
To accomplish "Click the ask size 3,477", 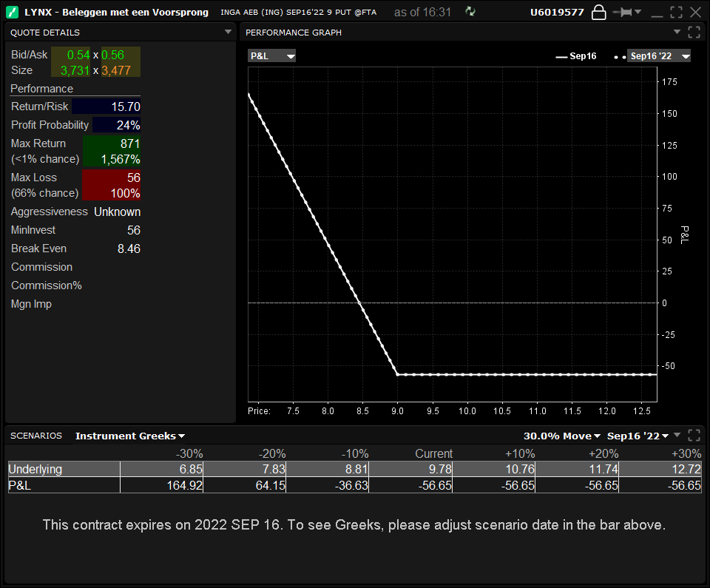I will tap(116, 70).
